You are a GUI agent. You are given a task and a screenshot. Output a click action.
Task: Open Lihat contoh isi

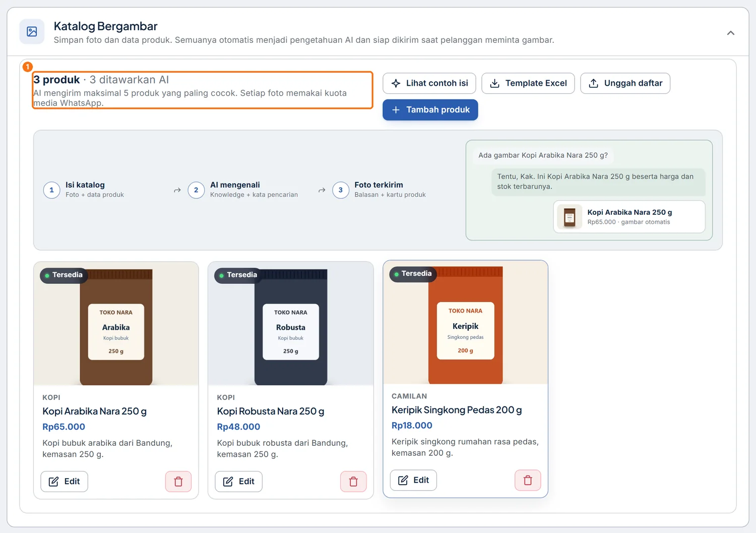(x=430, y=83)
